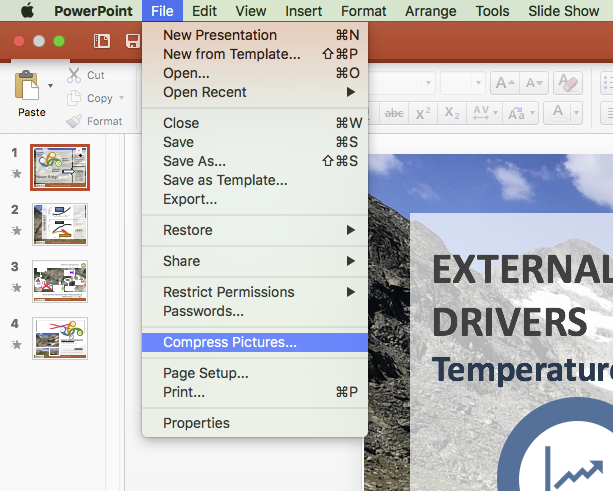Decrease font size with small A button
This screenshot has height=491, width=613.
coord(534,83)
